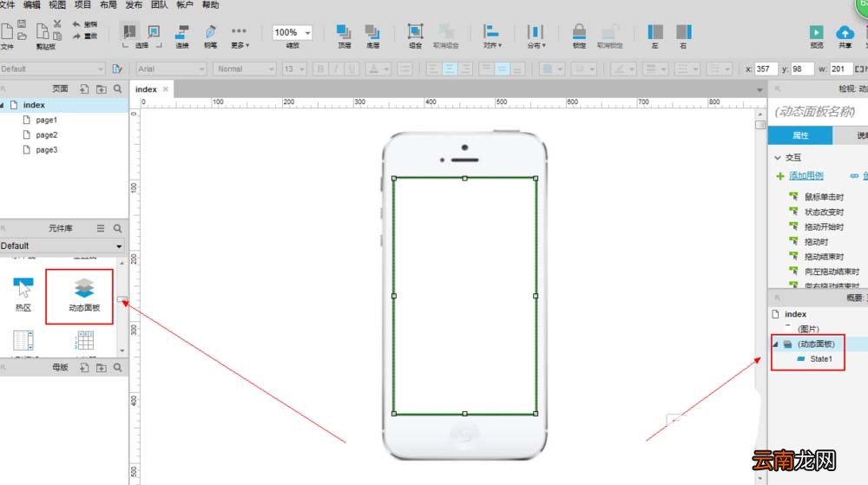Collapse the 动态面板 tree node in outline
868x485 pixels.
tap(775, 344)
